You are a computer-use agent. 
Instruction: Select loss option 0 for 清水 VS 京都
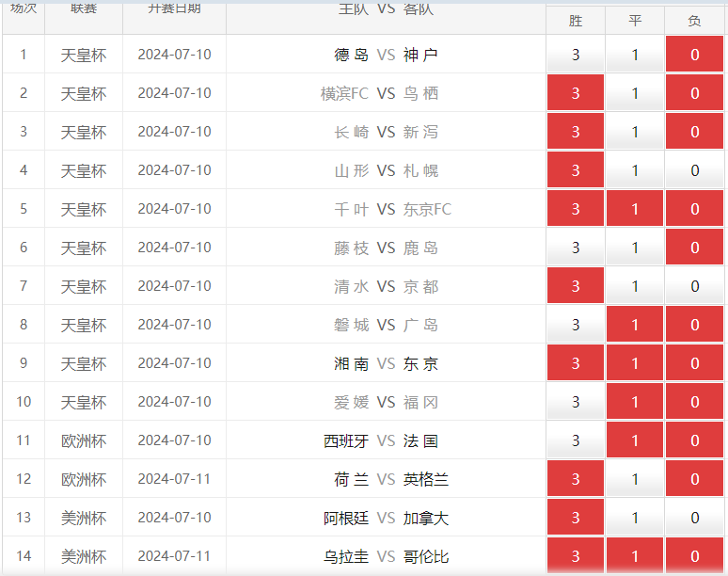tap(694, 286)
